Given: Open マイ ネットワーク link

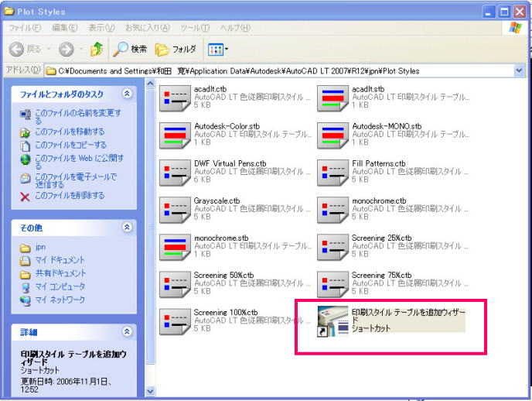Looking at the screenshot, I should pyautogui.click(x=60, y=300).
